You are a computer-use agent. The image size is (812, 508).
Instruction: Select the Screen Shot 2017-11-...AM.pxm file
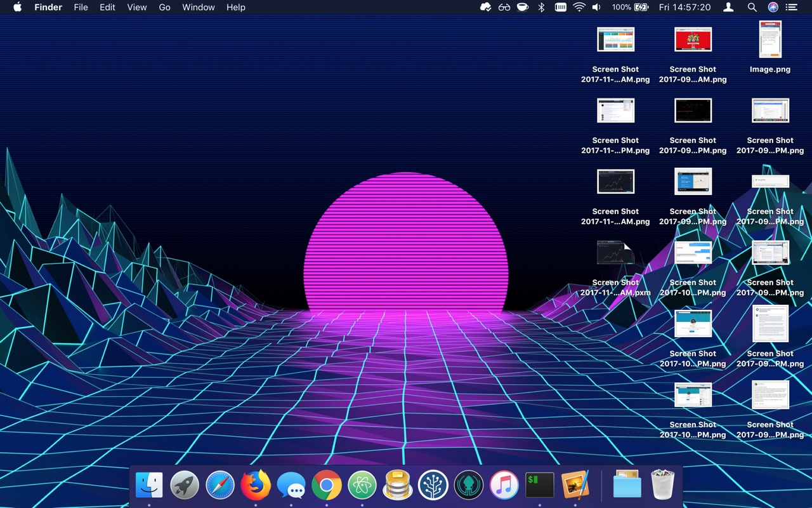point(615,253)
